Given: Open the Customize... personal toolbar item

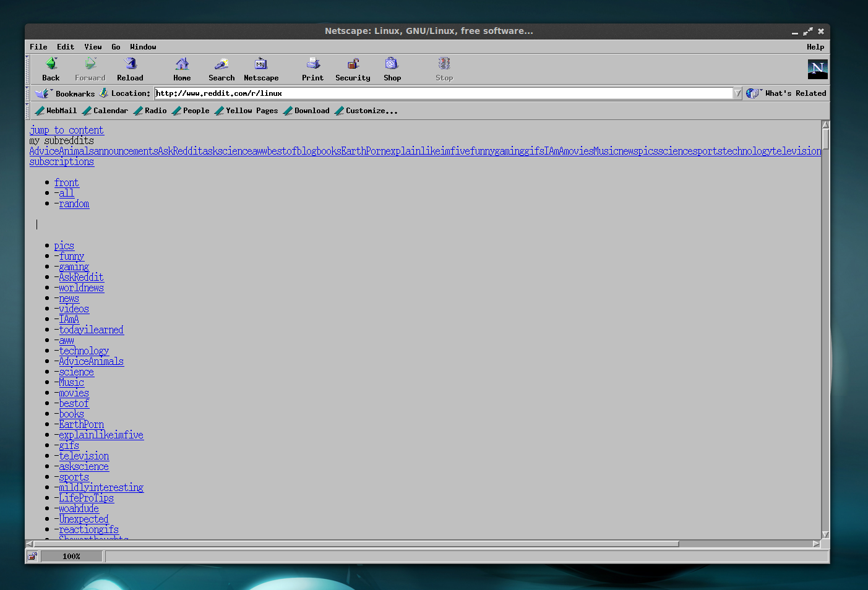Looking at the screenshot, I should pyautogui.click(x=366, y=111).
